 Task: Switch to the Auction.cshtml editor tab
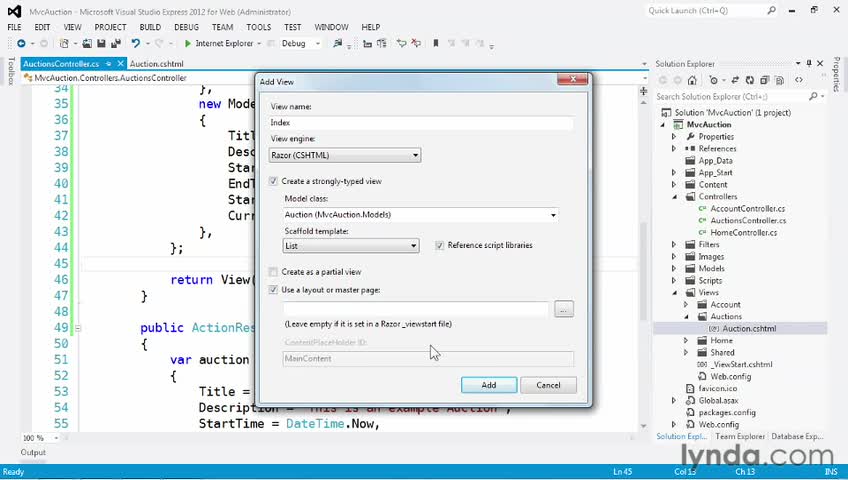tap(157, 64)
